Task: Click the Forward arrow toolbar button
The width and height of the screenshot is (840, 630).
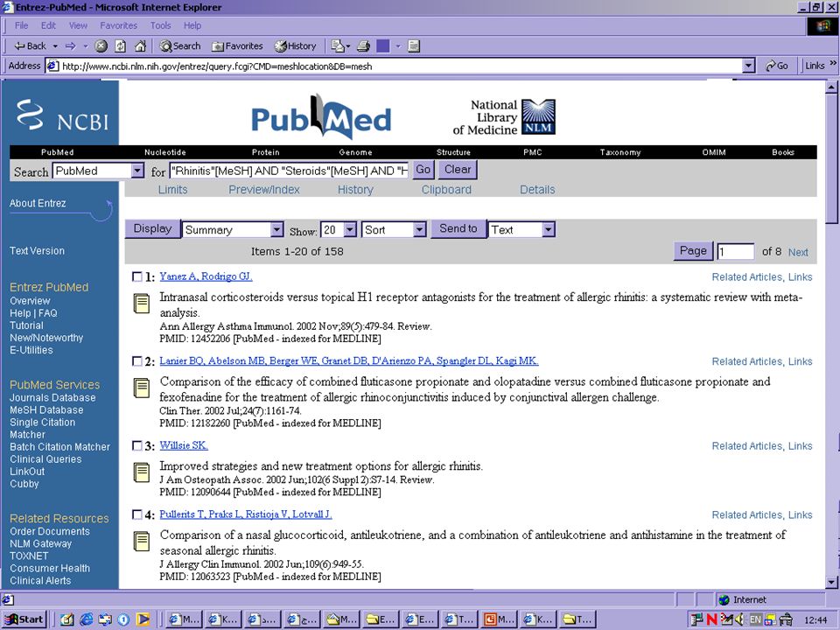Action: tap(70, 46)
